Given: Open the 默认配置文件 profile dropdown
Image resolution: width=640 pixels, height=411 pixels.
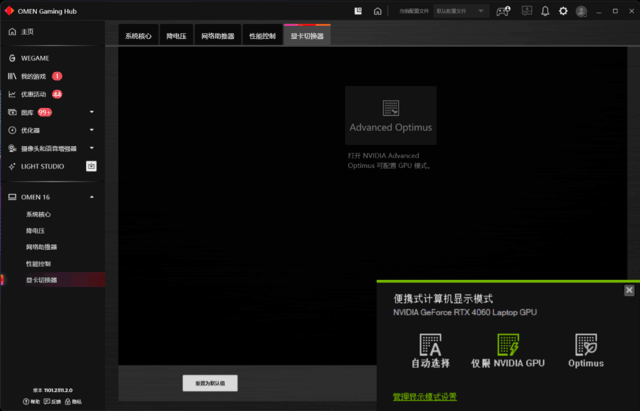Looking at the screenshot, I should 461,11.
